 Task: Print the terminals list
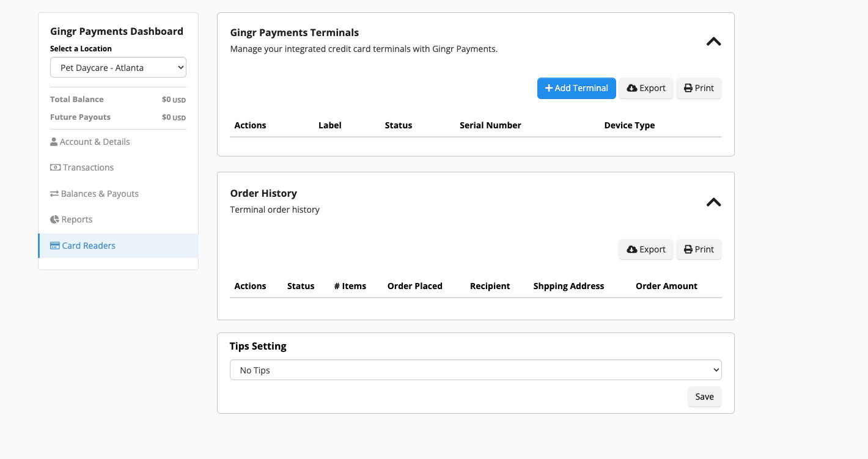tap(699, 88)
